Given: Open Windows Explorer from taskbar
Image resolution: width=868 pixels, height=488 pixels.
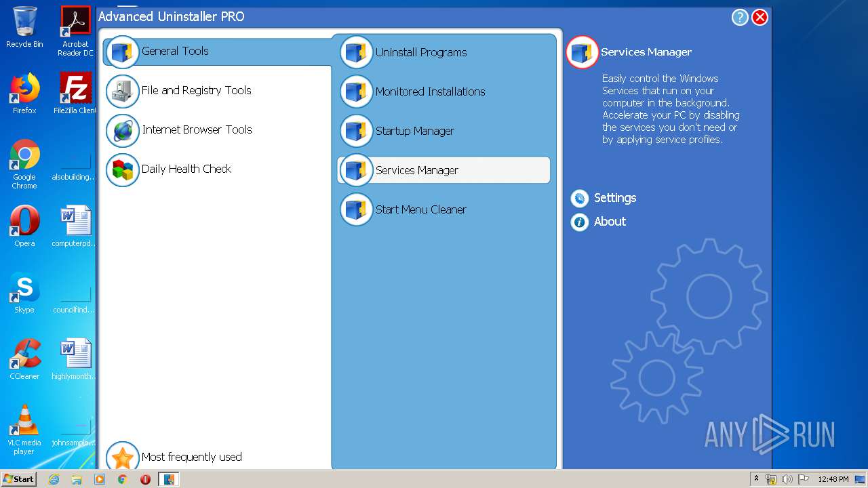Looking at the screenshot, I should pyautogui.click(x=77, y=479).
